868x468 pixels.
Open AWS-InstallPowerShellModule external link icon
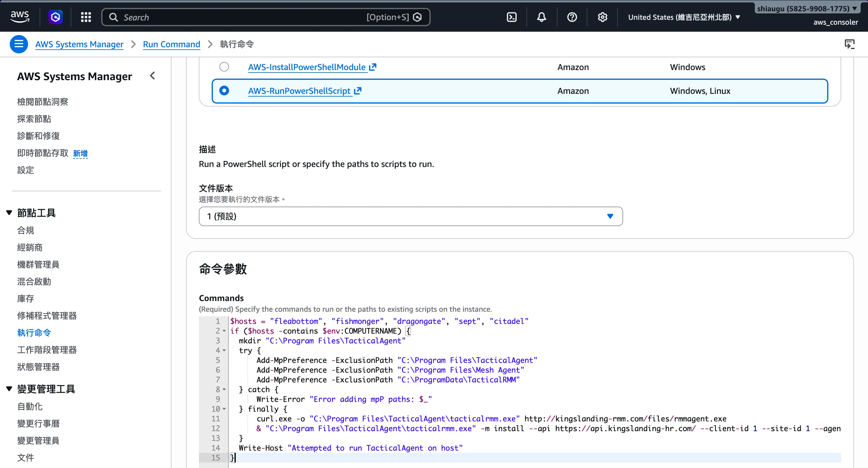373,67
